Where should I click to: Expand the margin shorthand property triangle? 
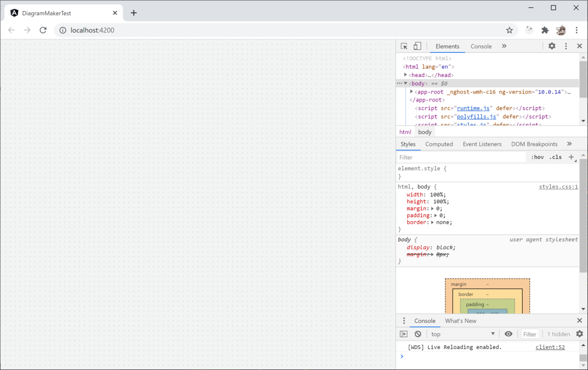tap(433, 208)
